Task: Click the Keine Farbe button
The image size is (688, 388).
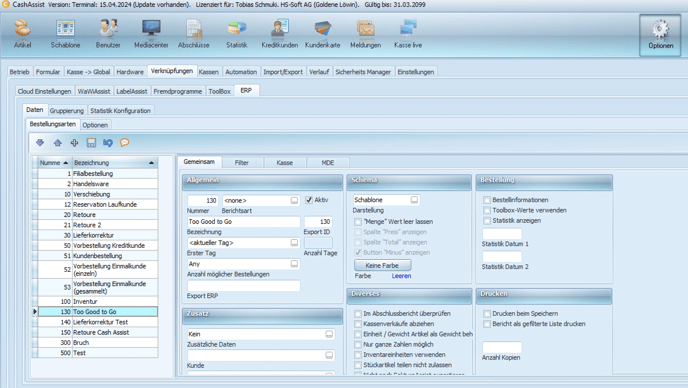Action: coord(382,265)
